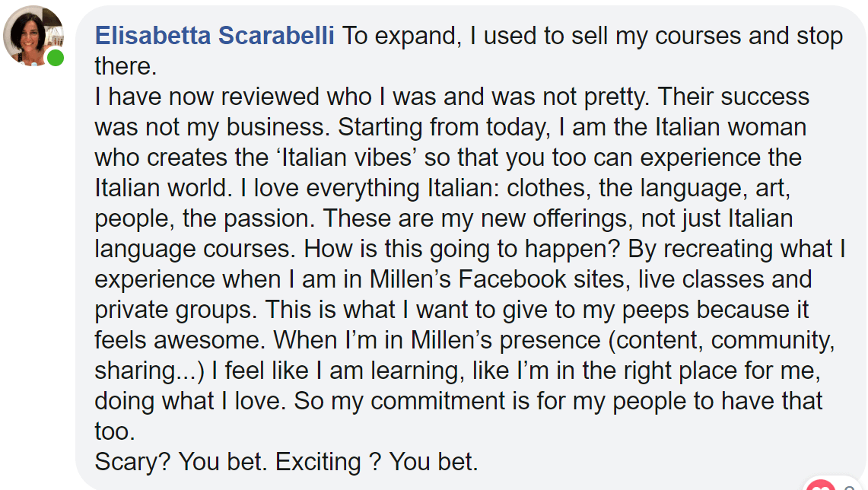Click the standalone word 'too.'

point(115,432)
